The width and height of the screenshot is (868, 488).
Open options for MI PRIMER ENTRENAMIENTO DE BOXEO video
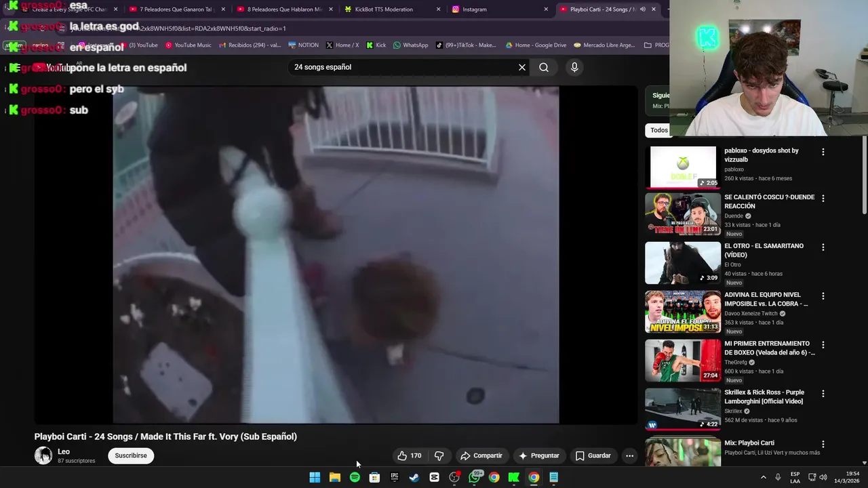[x=823, y=345]
